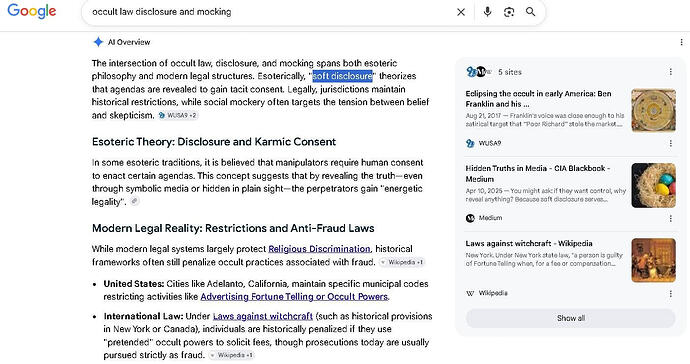Expand the WUSA9 +2 source chip
The image size is (690, 364).
tap(178, 115)
